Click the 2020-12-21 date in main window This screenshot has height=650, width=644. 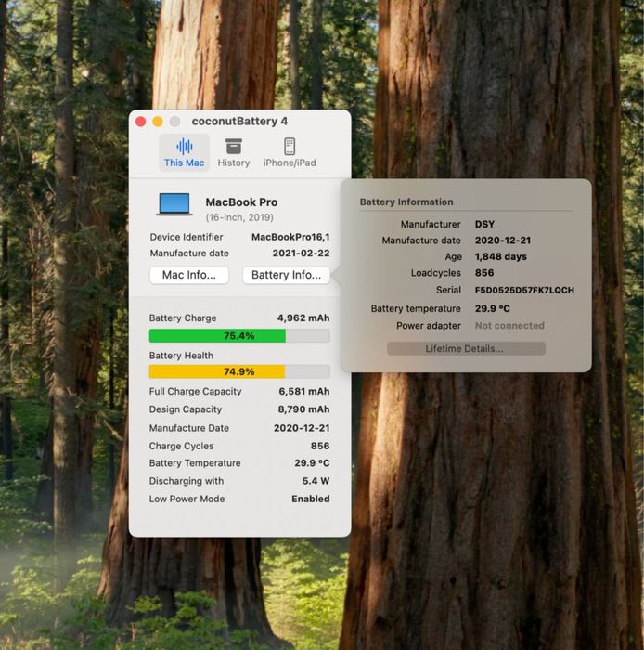[x=302, y=428]
